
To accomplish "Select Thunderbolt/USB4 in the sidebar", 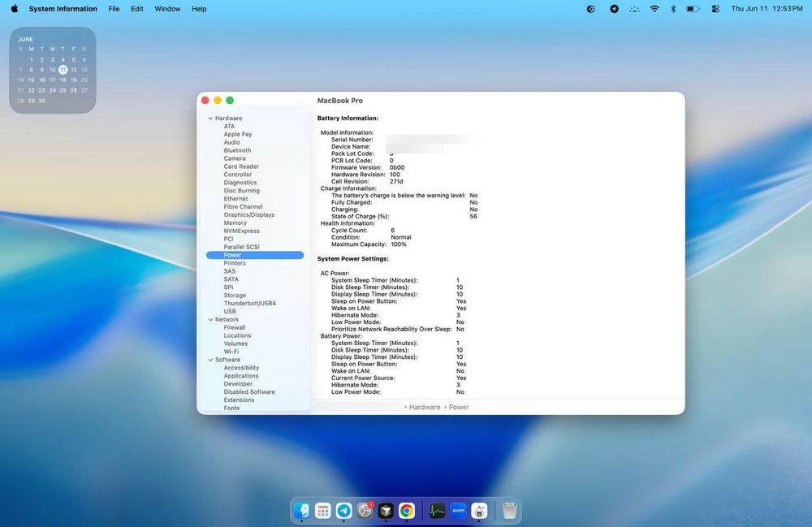I will [x=249, y=304].
